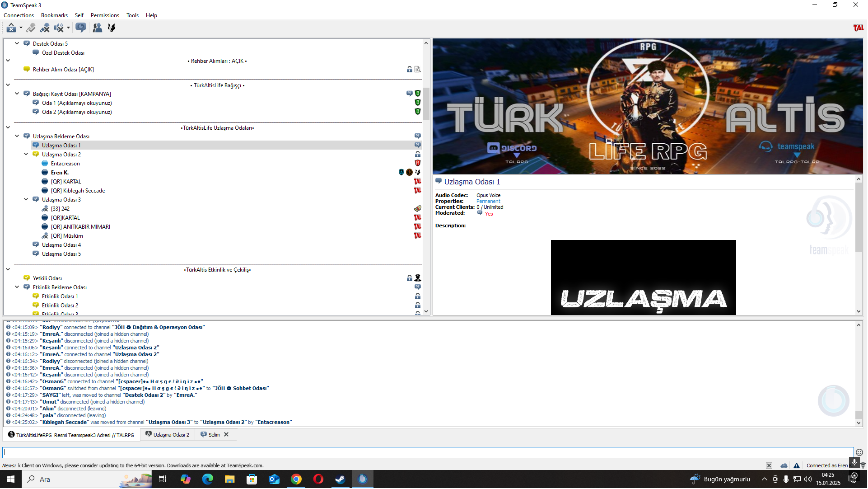Screen dimensions: 868x489
Task: Select user [QR] ANITKABİR MİMARI
Action: [80, 227]
